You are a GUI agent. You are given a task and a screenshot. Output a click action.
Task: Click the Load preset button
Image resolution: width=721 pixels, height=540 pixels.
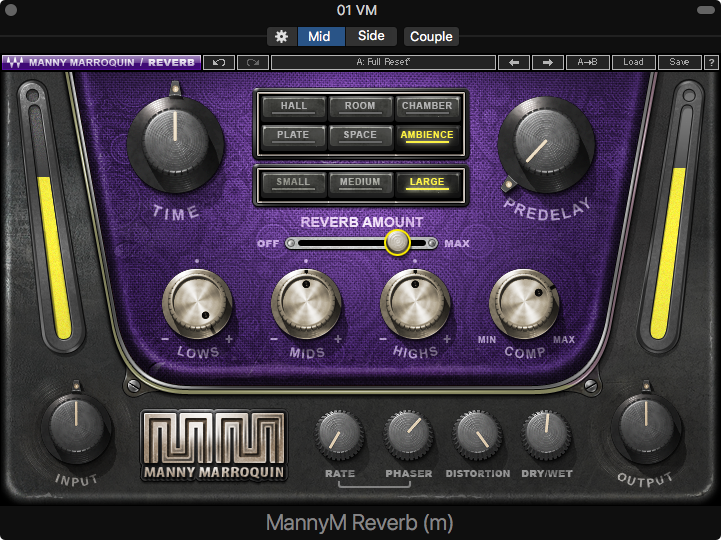tap(634, 62)
